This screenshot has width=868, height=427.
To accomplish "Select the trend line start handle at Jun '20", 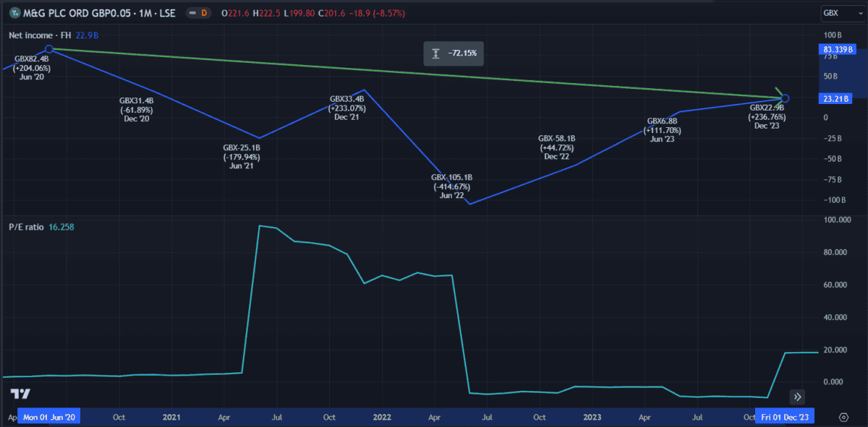I will (48, 49).
